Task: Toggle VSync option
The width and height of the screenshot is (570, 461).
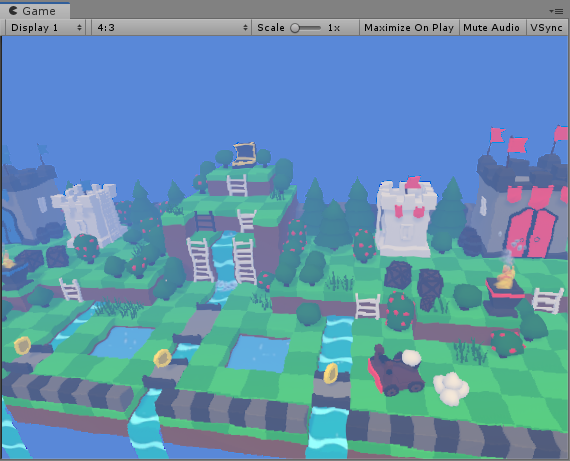Action: click(546, 28)
